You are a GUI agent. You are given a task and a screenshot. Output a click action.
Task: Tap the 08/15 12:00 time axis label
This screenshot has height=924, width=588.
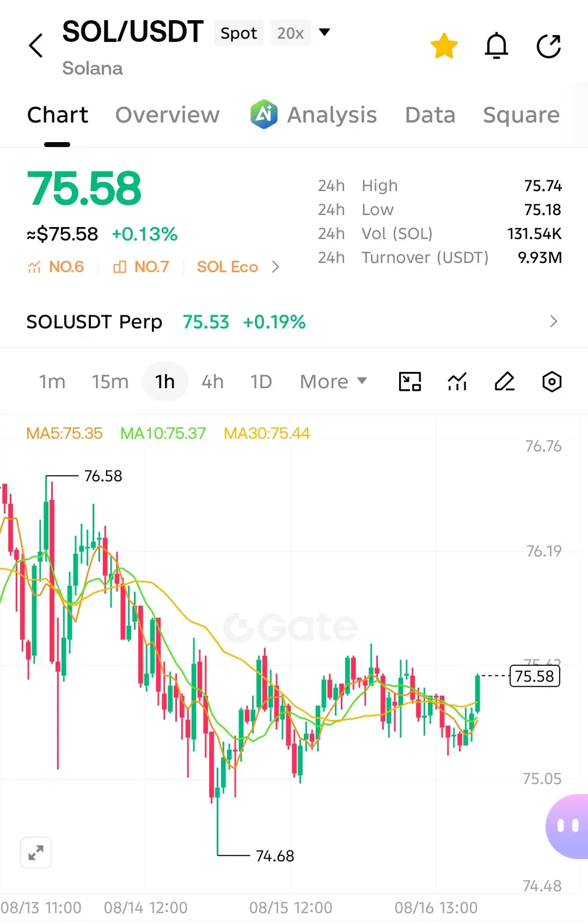point(291,908)
